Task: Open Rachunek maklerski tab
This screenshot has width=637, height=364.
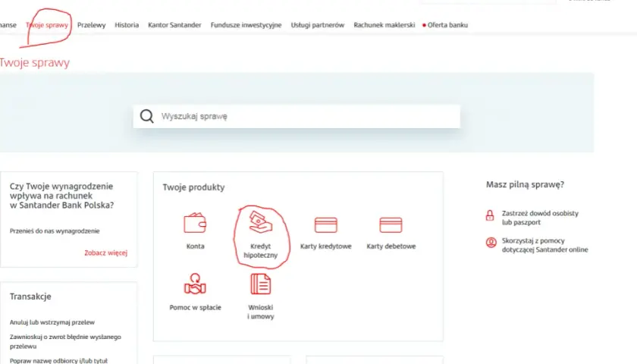Action: point(384,25)
